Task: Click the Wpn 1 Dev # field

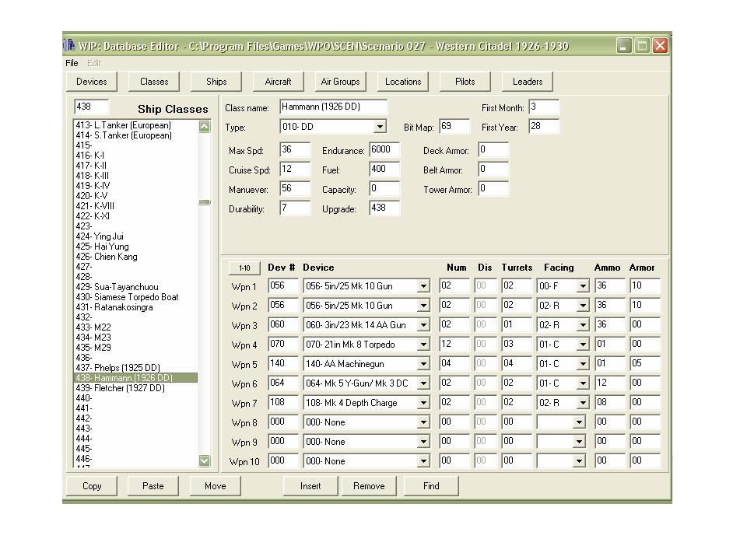Action: click(x=283, y=285)
